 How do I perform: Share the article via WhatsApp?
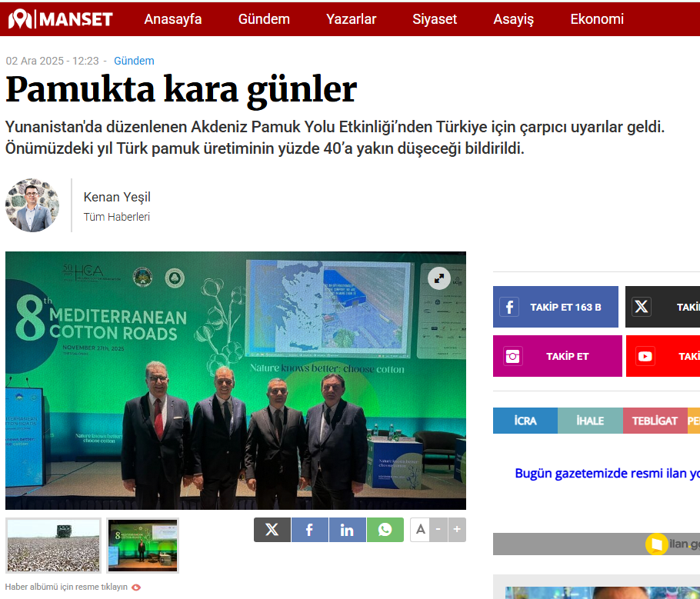[385, 530]
